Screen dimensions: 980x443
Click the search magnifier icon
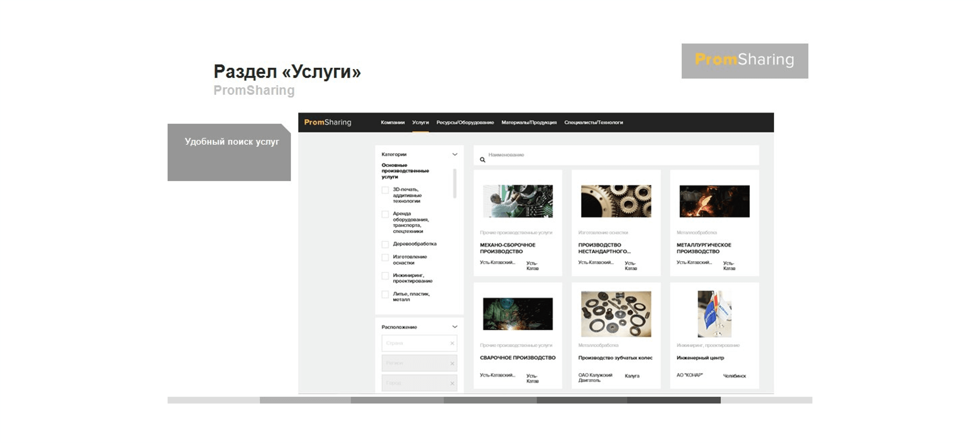click(482, 160)
